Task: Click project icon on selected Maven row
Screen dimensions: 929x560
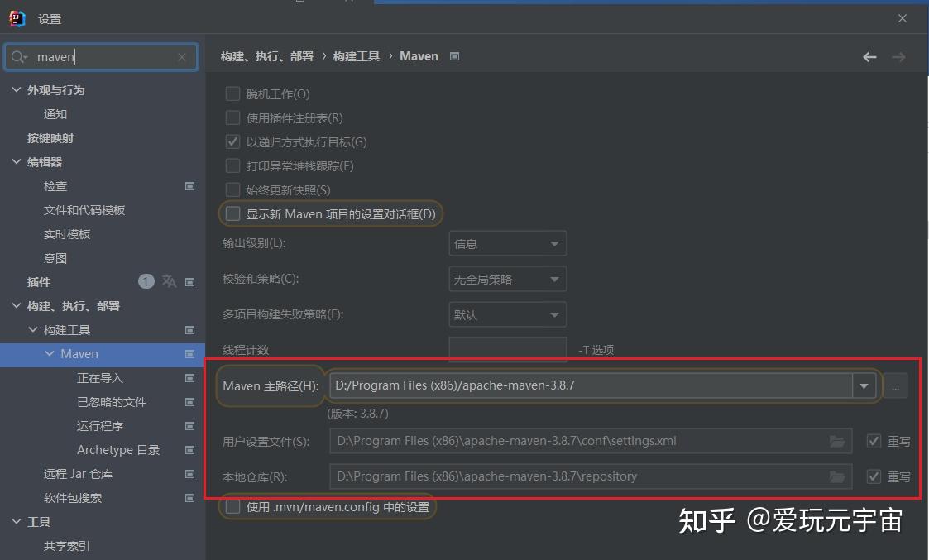Action: coord(189,354)
